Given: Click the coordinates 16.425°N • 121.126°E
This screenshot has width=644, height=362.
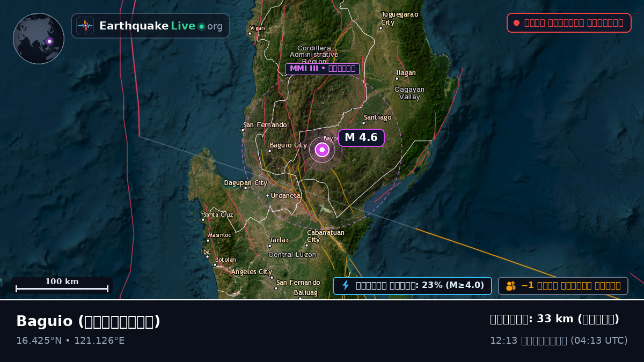Looking at the screenshot, I should [x=70, y=341].
